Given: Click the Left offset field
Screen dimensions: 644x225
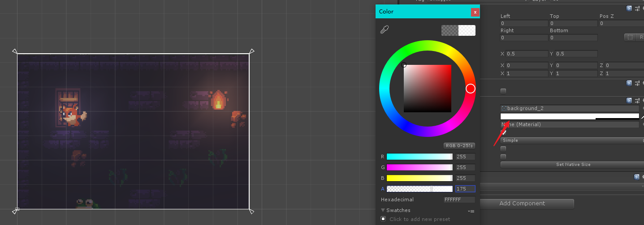Looking at the screenshot, I should tap(524, 23).
